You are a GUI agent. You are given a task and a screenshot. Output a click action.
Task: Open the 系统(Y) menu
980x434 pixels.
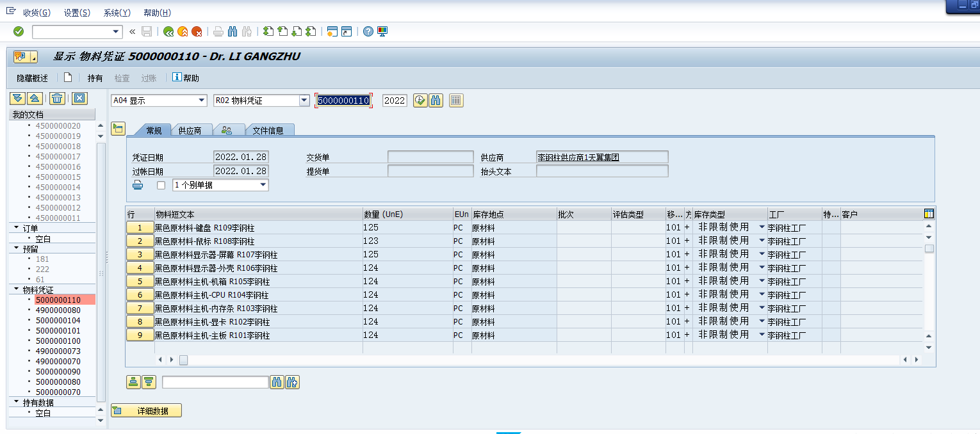coord(116,12)
